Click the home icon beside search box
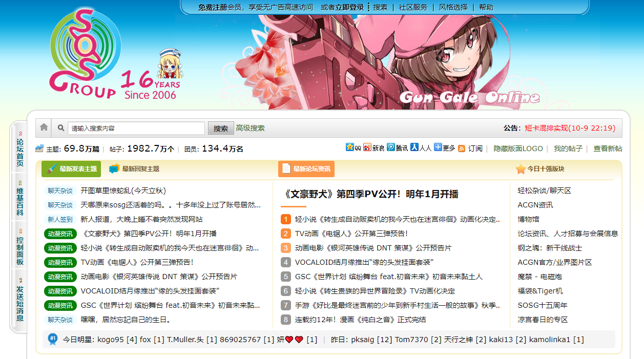 click(x=44, y=128)
